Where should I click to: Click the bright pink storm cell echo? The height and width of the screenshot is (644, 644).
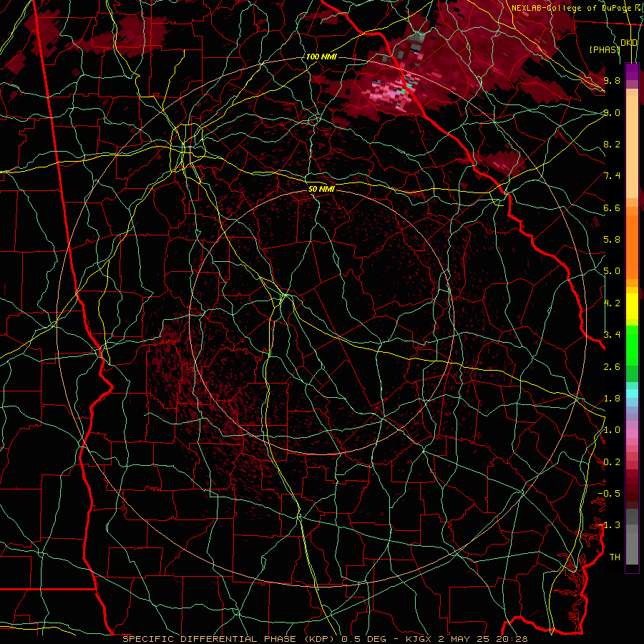point(390,91)
